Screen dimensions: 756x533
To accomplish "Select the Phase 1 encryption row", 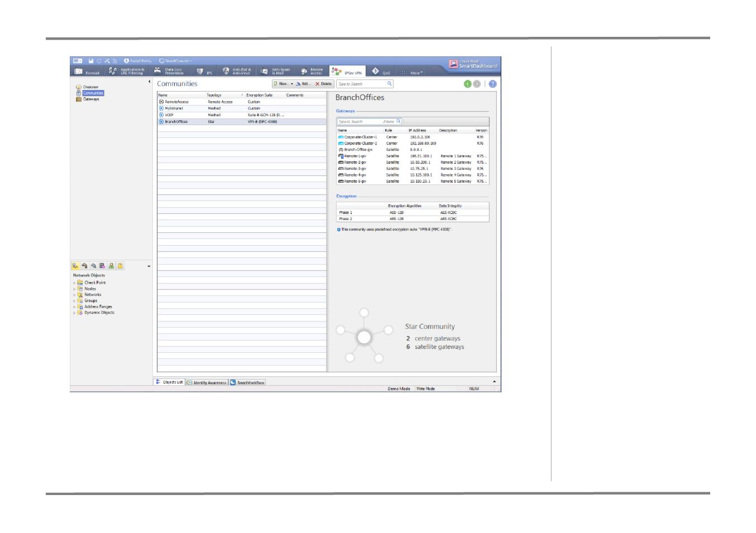I will click(413, 213).
